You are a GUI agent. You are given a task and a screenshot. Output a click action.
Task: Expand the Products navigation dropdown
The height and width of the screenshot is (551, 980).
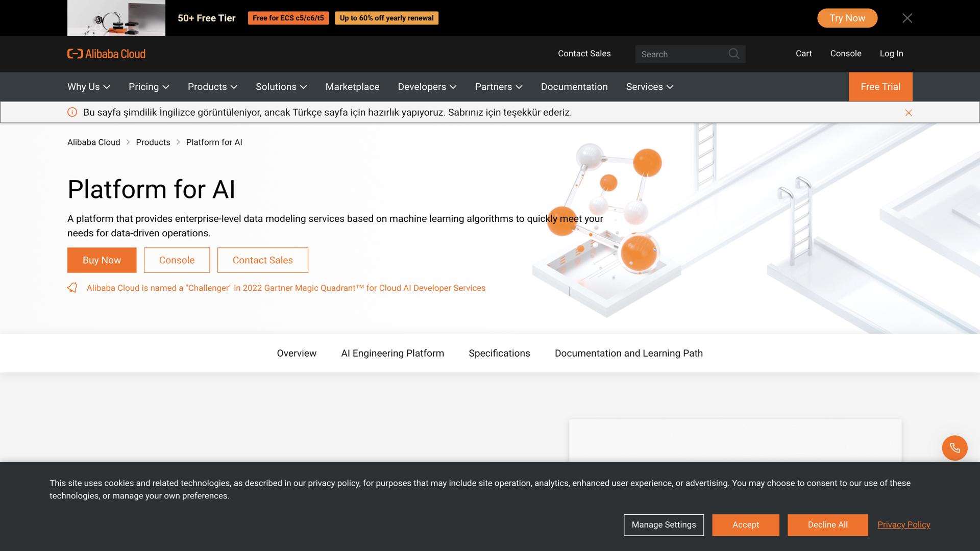click(x=212, y=87)
